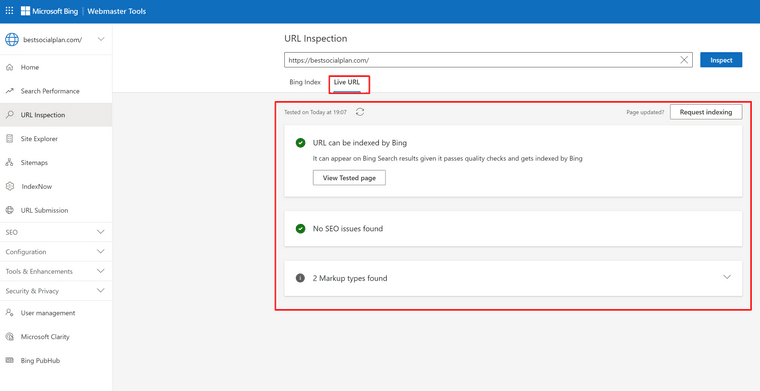
Task: Open the app launcher grid icon
Action: pos(9,11)
